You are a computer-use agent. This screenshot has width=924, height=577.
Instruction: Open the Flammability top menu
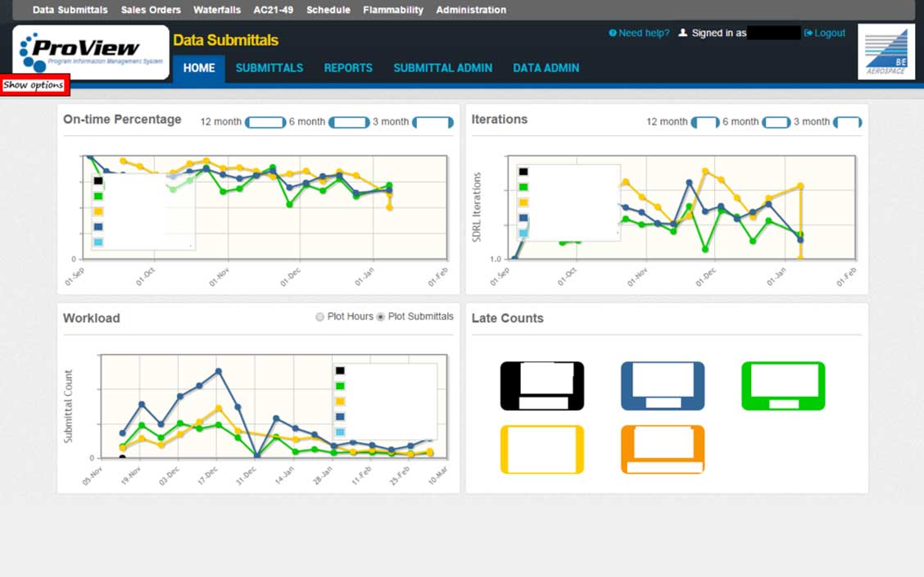point(393,10)
